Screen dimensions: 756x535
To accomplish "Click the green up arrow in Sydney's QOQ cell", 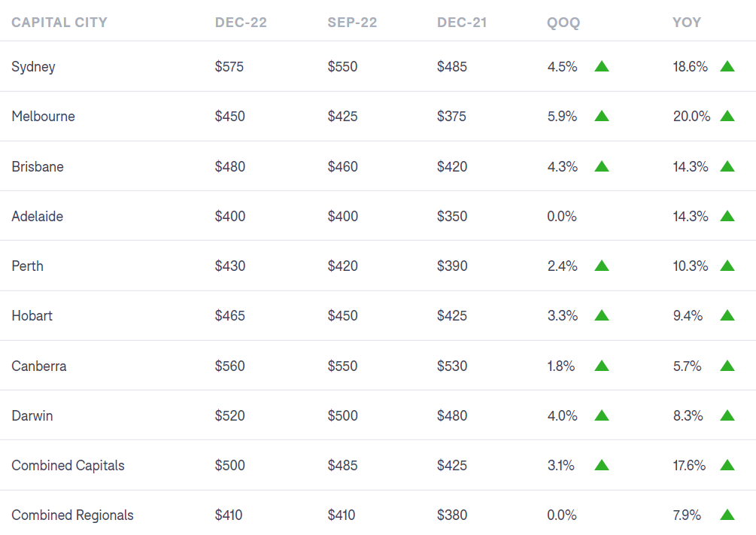I will (x=601, y=66).
